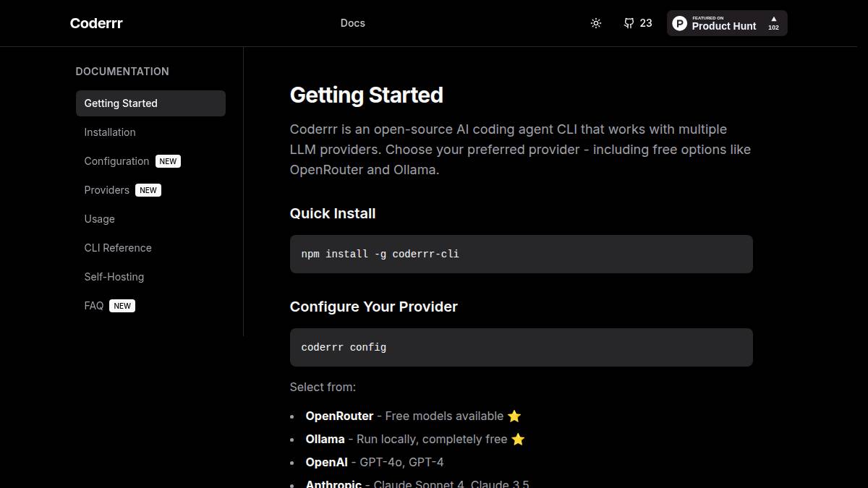Open the Providers docs section

(107, 190)
